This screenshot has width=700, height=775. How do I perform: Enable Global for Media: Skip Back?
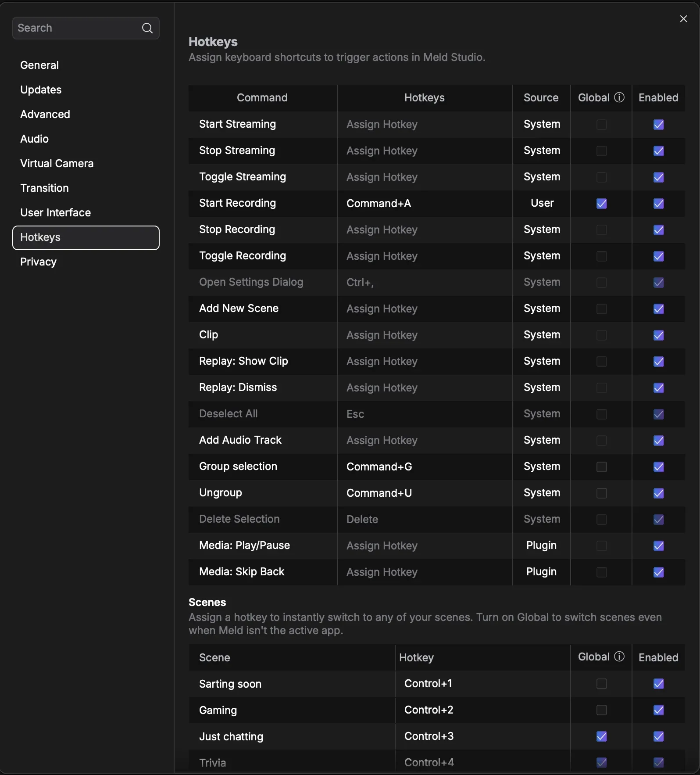pos(602,572)
